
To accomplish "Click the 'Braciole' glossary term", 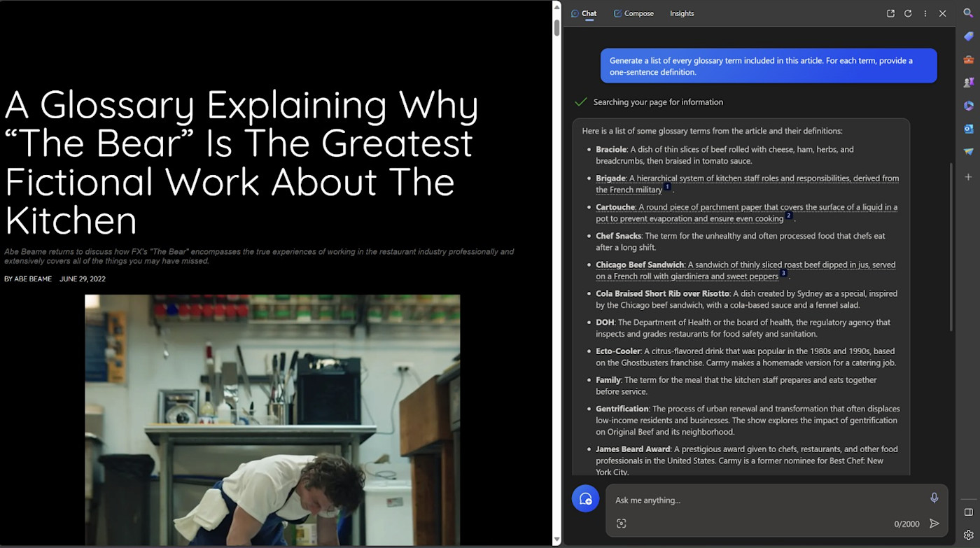I will coord(611,150).
